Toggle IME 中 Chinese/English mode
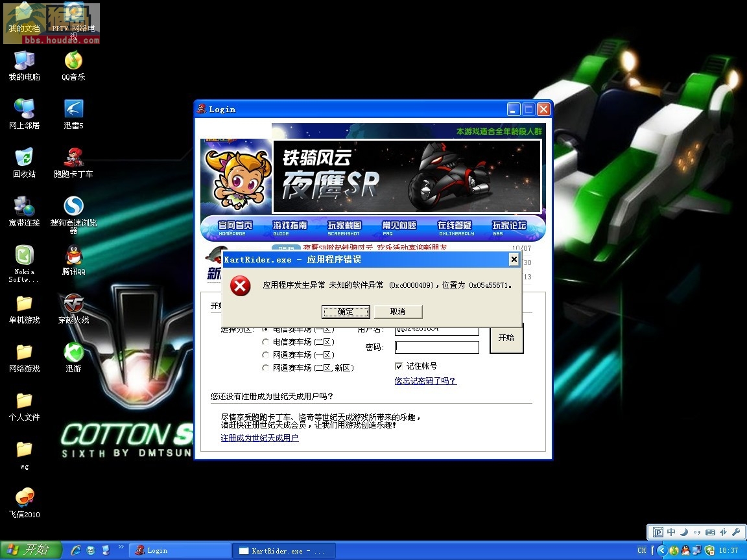The width and height of the screenshot is (747, 560). coord(671,532)
